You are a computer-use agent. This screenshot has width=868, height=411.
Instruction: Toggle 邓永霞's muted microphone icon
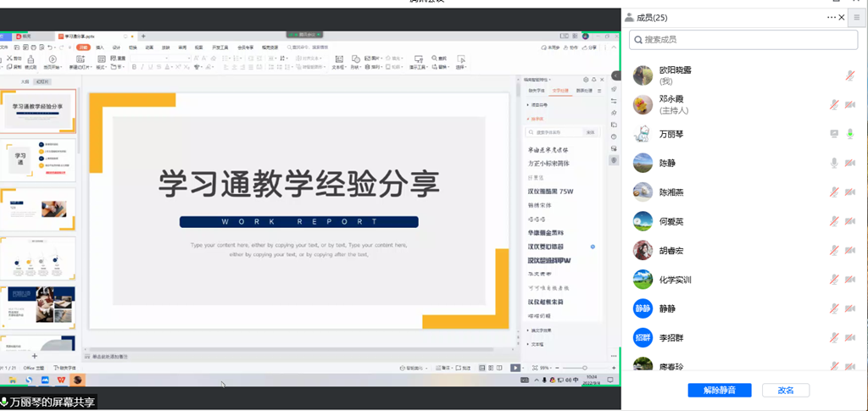834,104
